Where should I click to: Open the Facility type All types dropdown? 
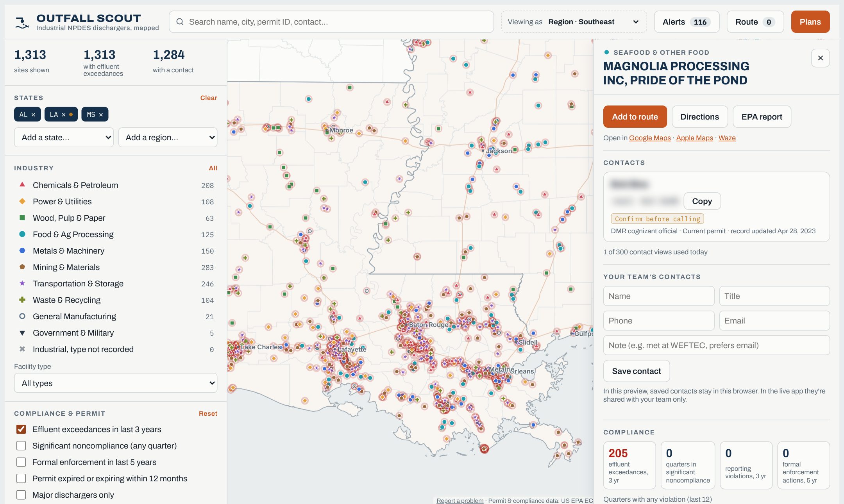coord(116,383)
